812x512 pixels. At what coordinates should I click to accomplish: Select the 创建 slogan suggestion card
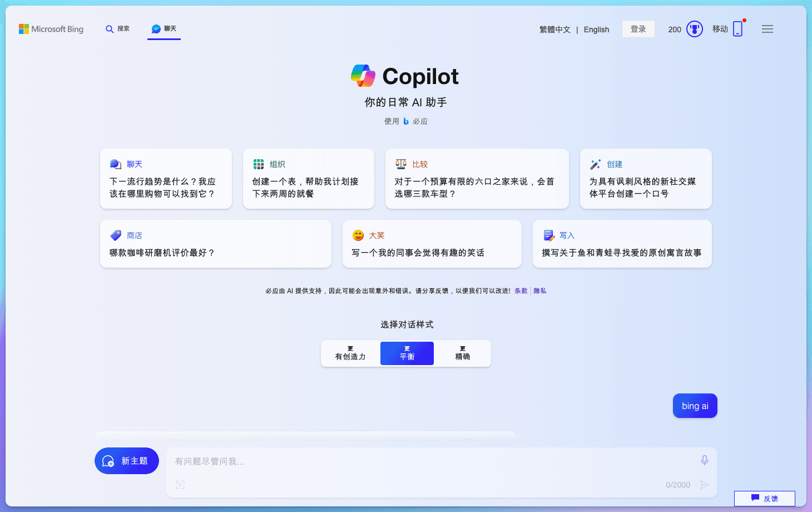pos(646,179)
